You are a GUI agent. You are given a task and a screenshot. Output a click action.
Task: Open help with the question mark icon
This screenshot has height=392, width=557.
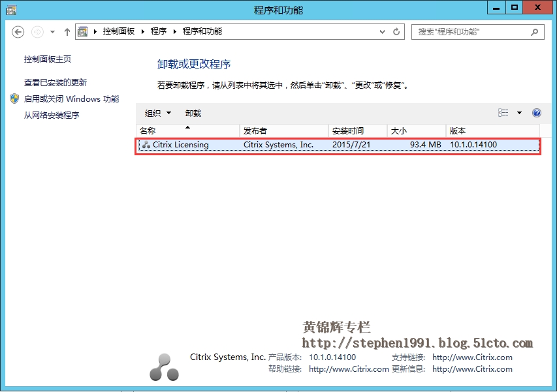tap(537, 113)
